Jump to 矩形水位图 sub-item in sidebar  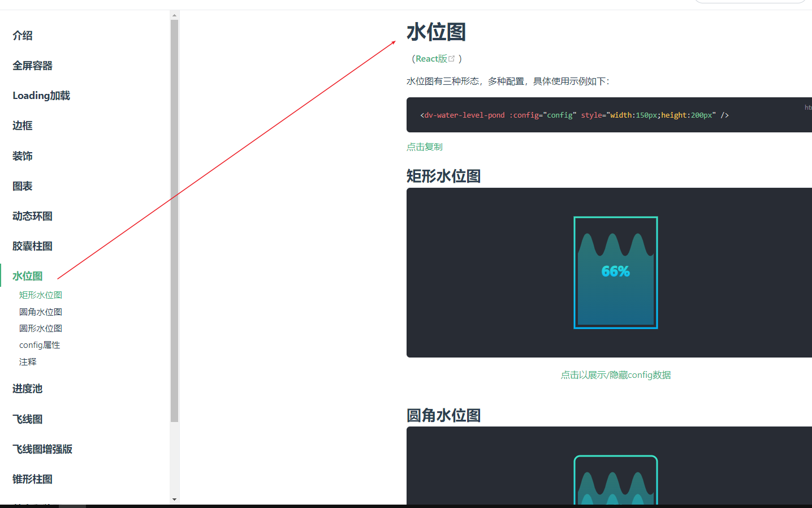pyautogui.click(x=41, y=295)
